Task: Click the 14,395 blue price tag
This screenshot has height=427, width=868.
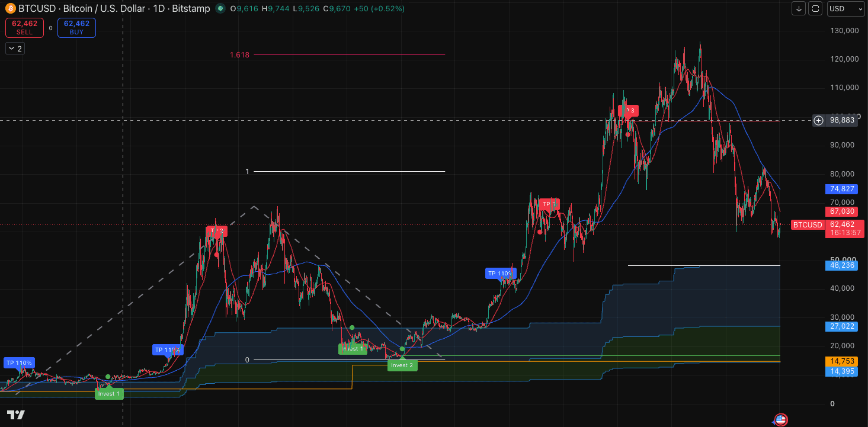Action: pos(841,371)
